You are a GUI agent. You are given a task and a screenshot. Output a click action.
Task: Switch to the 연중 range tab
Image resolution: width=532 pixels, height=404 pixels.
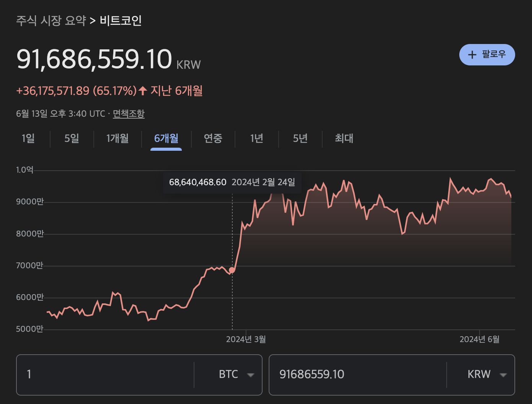[213, 138]
